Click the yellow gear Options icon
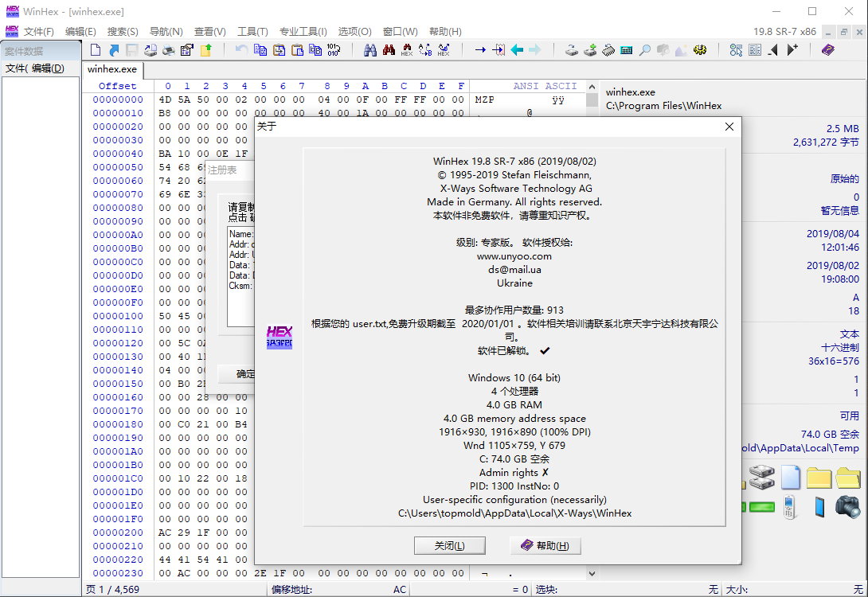 pyautogui.click(x=700, y=50)
